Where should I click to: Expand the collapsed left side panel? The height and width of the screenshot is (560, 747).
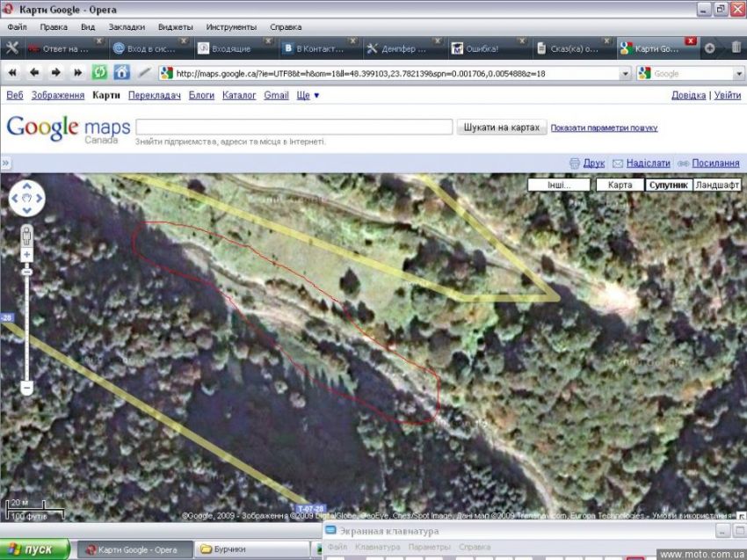(6, 163)
